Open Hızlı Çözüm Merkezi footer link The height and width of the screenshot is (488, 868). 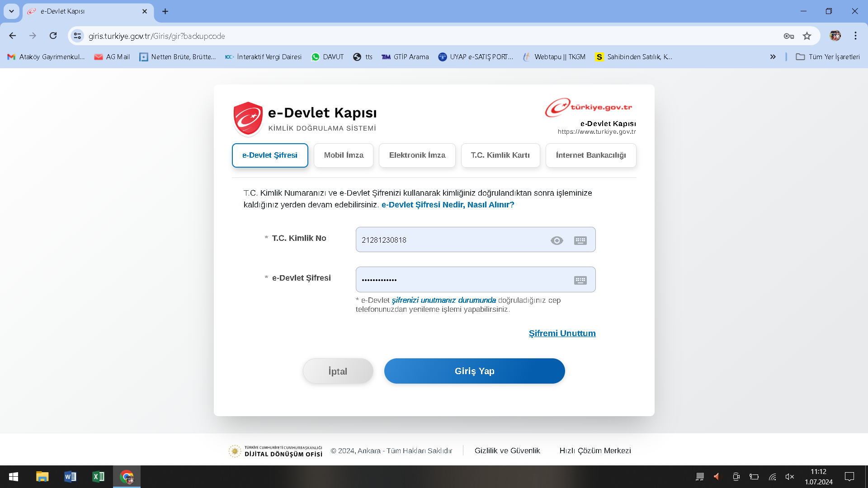point(595,451)
